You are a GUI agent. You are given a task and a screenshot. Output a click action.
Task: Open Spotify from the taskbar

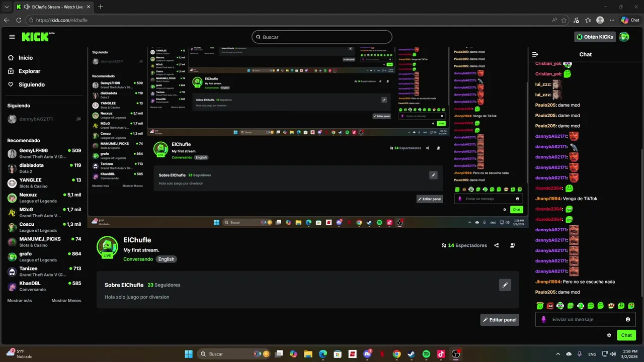click(x=426, y=354)
